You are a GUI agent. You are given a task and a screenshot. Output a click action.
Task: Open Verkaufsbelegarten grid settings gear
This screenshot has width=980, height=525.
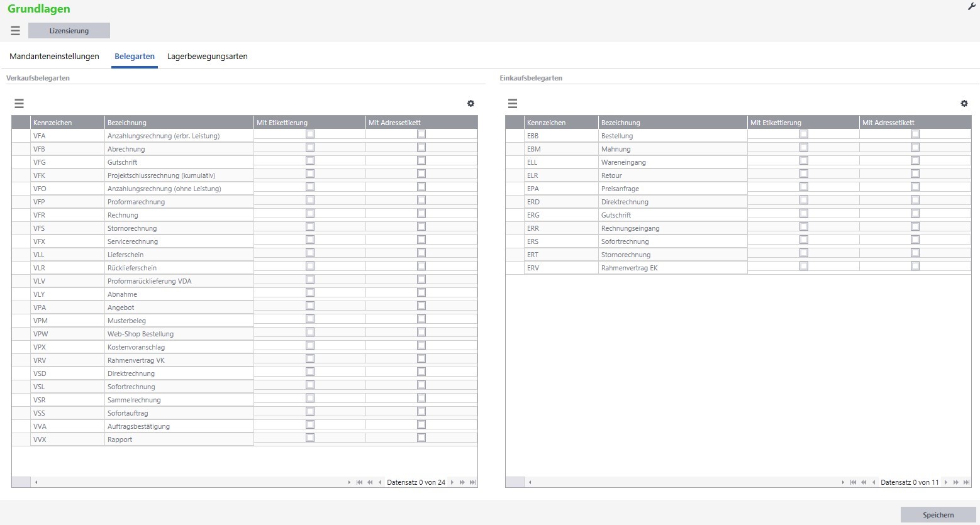click(471, 104)
